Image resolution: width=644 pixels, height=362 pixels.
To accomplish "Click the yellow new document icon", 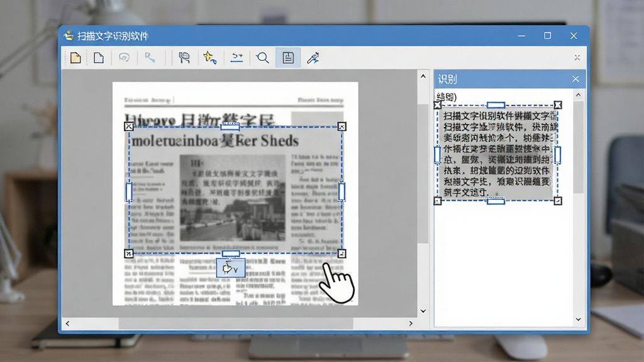I will (75, 58).
